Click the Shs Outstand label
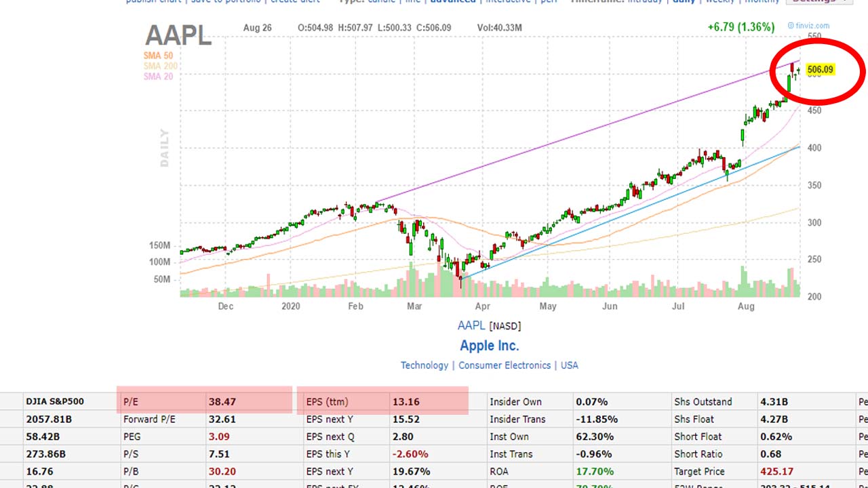This screenshot has width=868, height=488. 703,402
